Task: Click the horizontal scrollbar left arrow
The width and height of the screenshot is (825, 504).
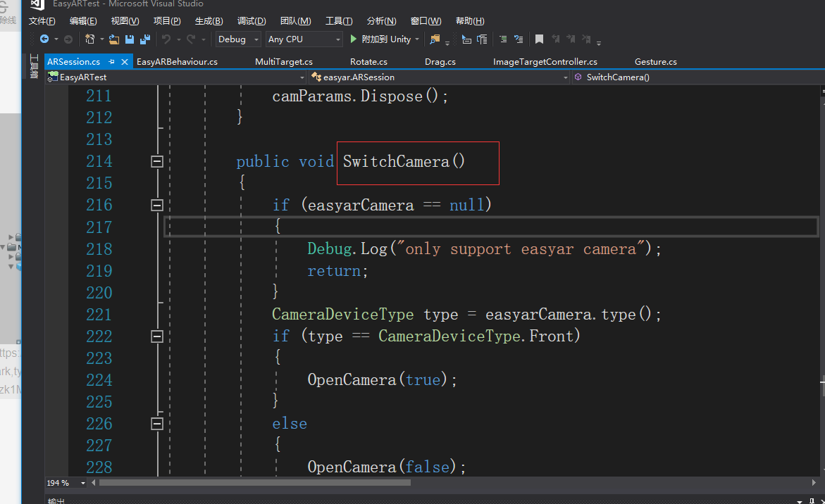Action: [93, 482]
